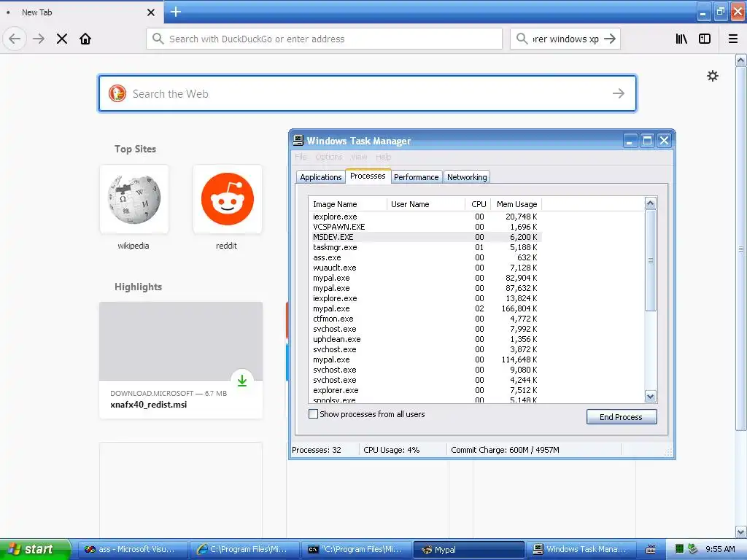Sort by CPU column header
The image size is (747, 560).
pyautogui.click(x=479, y=204)
